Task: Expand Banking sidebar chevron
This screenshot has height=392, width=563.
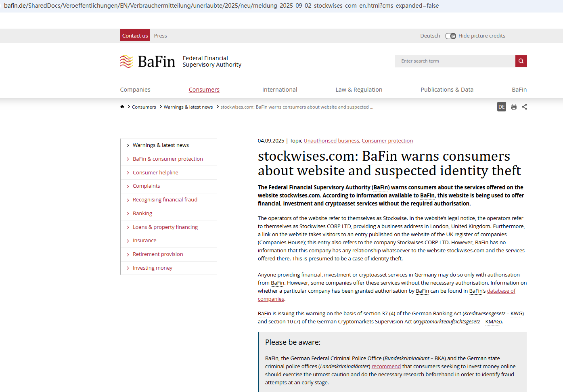Action: tap(128, 214)
